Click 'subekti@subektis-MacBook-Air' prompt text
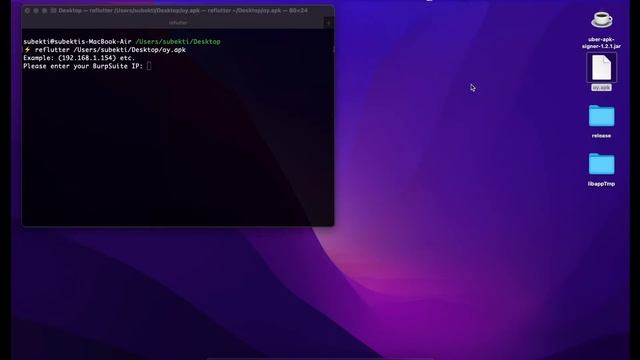 click(78, 42)
